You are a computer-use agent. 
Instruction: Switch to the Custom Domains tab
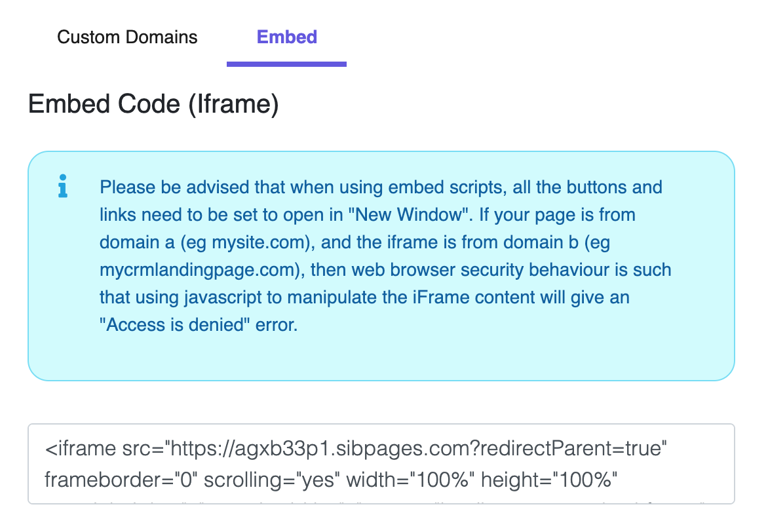pos(127,37)
